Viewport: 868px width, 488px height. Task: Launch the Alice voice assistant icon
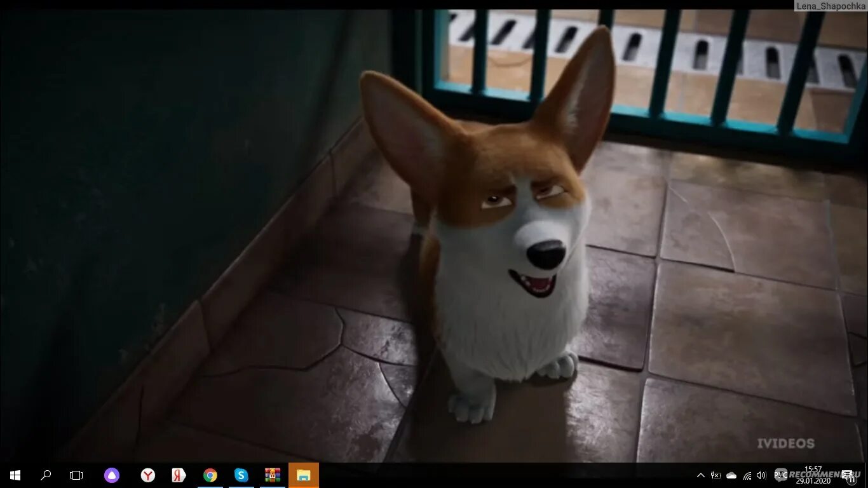point(112,475)
